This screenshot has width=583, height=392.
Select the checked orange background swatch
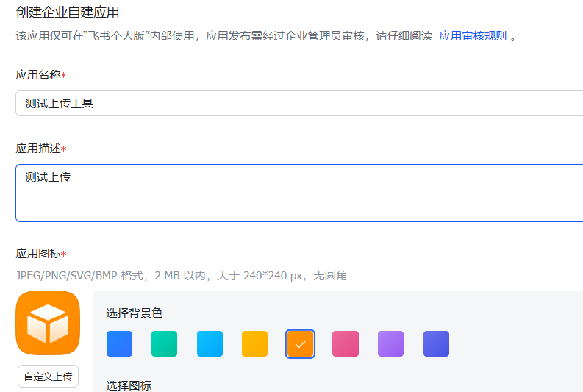(x=300, y=344)
